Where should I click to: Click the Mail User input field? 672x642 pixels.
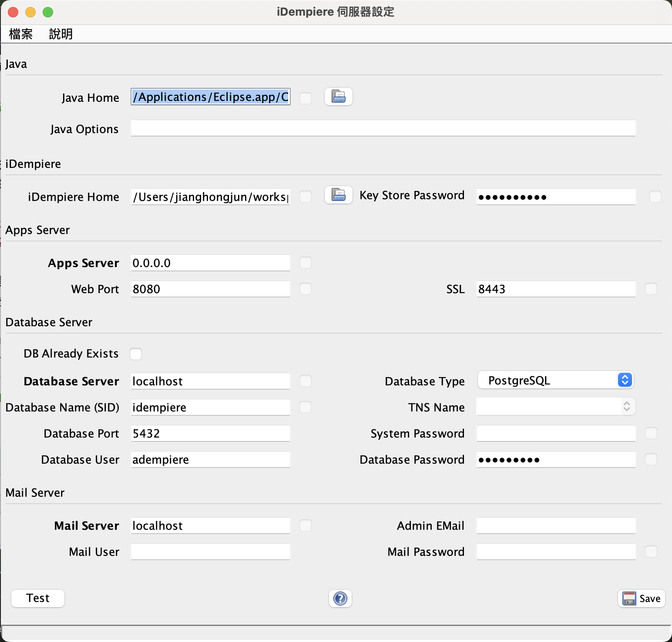click(211, 552)
